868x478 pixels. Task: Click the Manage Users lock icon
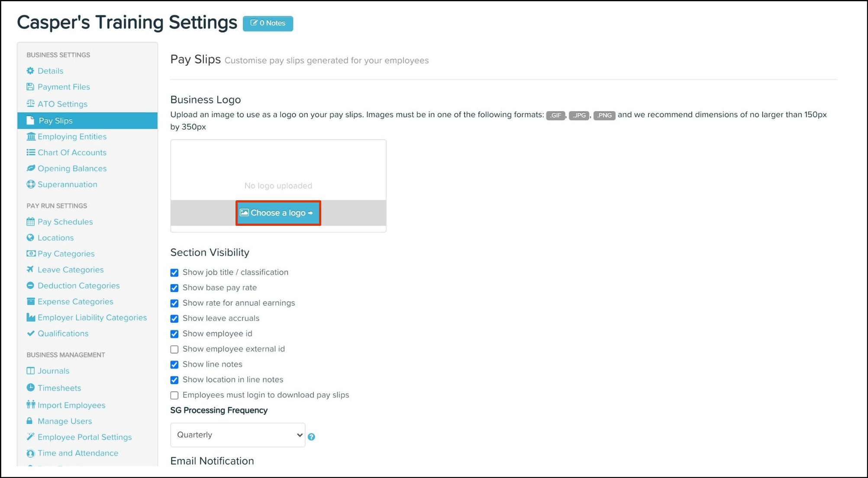(x=30, y=421)
